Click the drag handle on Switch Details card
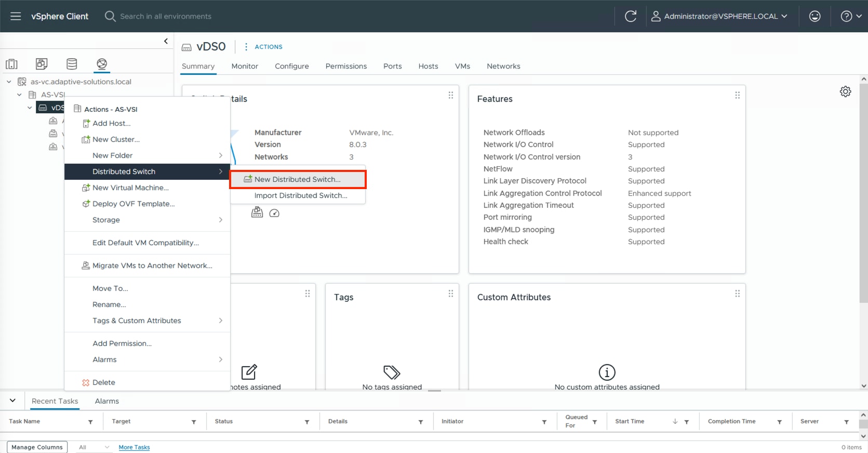Image resolution: width=868 pixels, height=453 pixels. pyautogui.click(x=451, y=95)
